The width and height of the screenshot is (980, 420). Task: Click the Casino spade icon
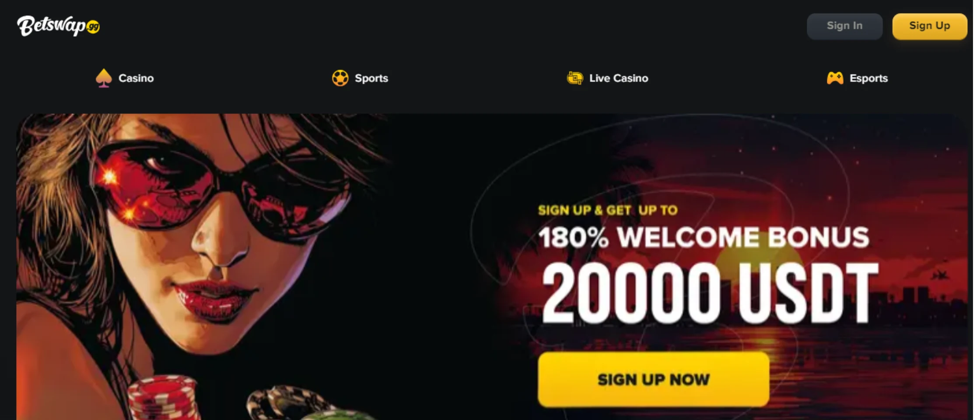coord(104,78)
